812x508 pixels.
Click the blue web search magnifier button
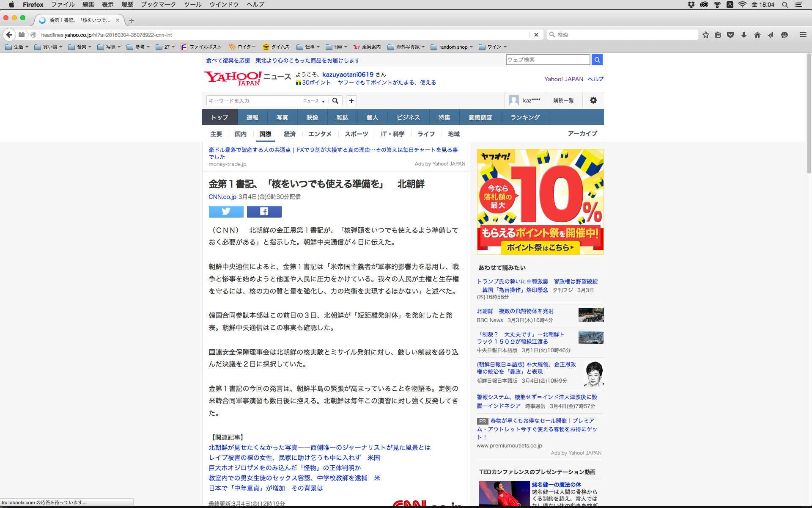pos(597,60)
